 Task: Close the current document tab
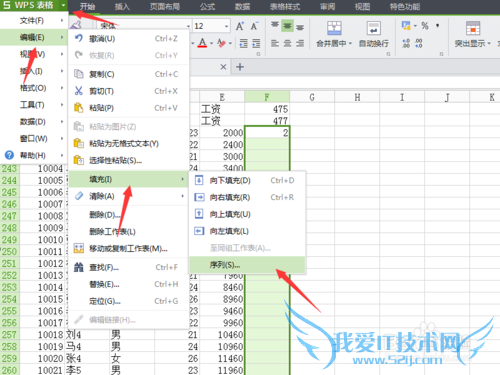(223, 67)
